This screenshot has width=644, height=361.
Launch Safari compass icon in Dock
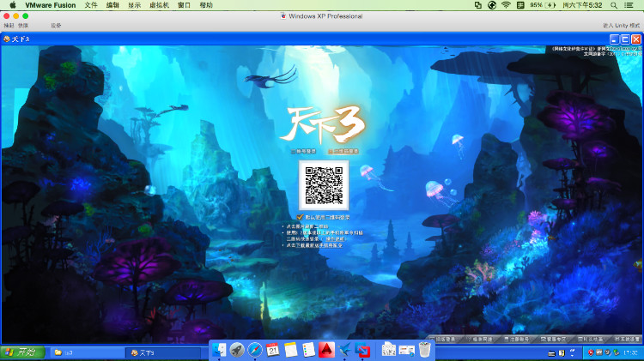(x=255, y=350)
